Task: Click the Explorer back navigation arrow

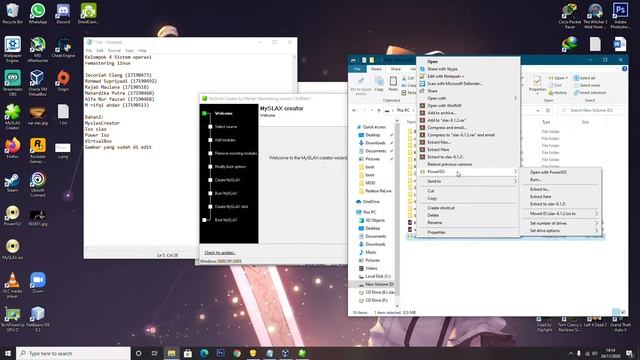Action: pos(354,110)
